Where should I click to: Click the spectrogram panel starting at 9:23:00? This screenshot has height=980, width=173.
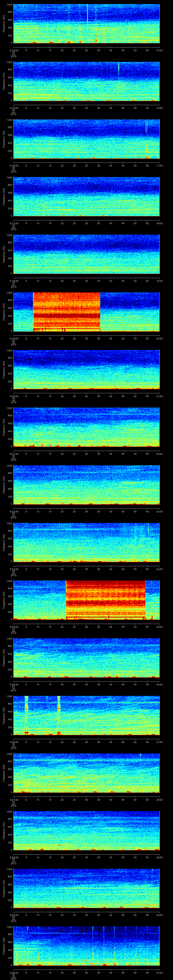pyautogui.click(x=87, y=542)
